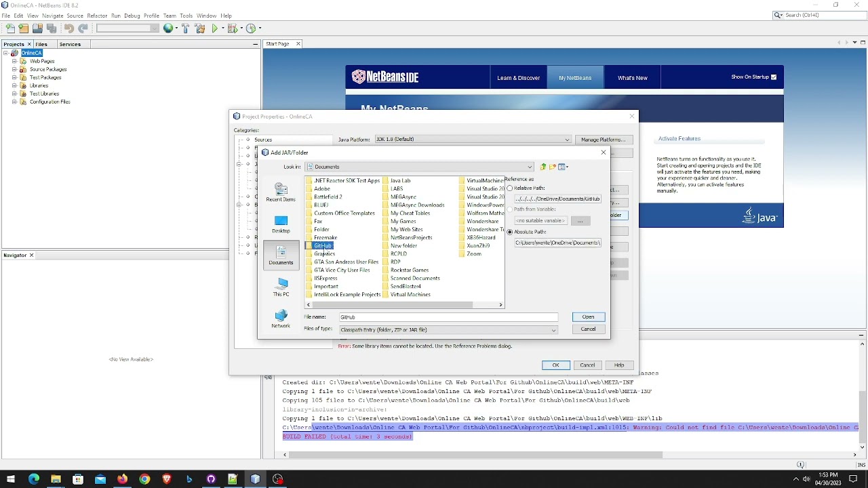Expand the Configuration Files tree node
Viewport: 868px width, 488px height.
tap(14, 102)
